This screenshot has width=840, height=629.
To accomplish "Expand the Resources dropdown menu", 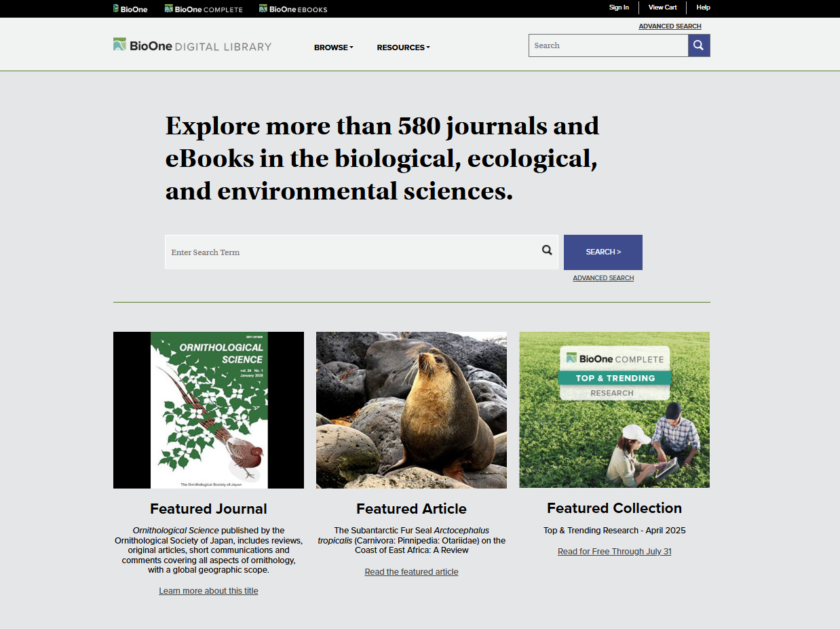I will click(404, 47).
